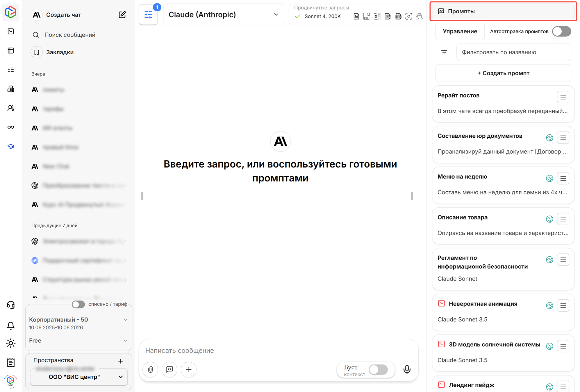
Task: Toggle the sun theme icon
Action: (11, 343)
